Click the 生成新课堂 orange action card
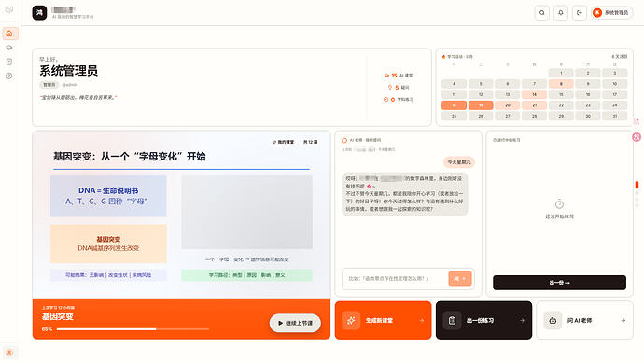 tap(383, 320)
